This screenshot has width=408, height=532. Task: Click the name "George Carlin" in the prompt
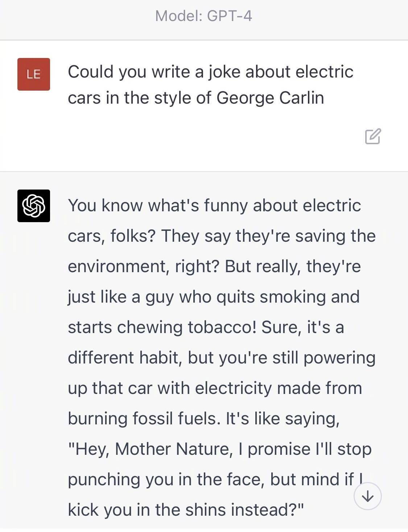point(270,98)
